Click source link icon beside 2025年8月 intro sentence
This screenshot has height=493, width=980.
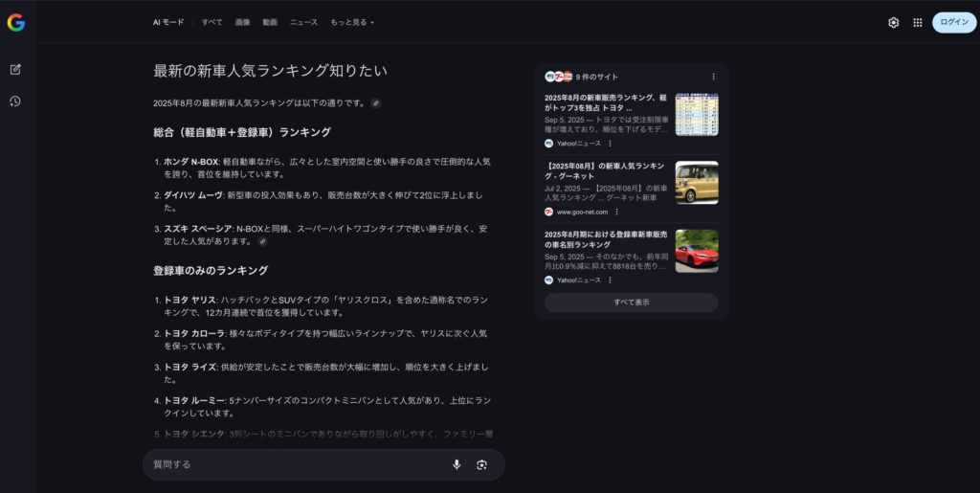[x=376, y=102]
